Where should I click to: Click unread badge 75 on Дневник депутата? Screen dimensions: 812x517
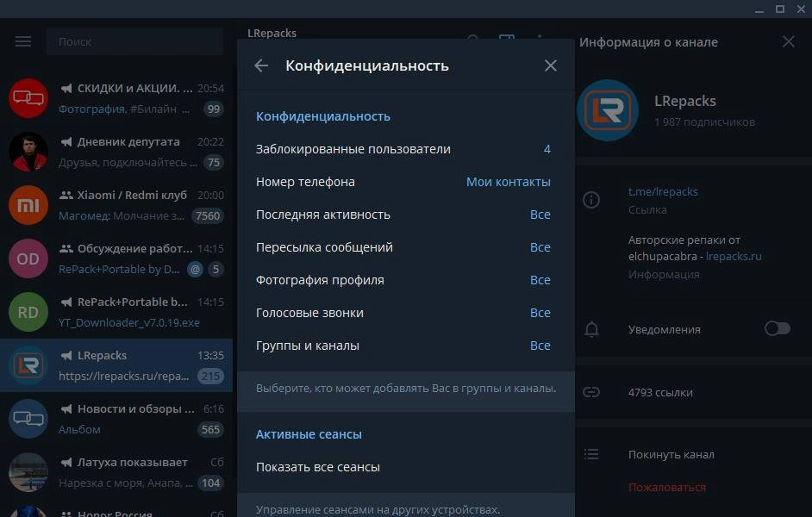click(214, 163)
